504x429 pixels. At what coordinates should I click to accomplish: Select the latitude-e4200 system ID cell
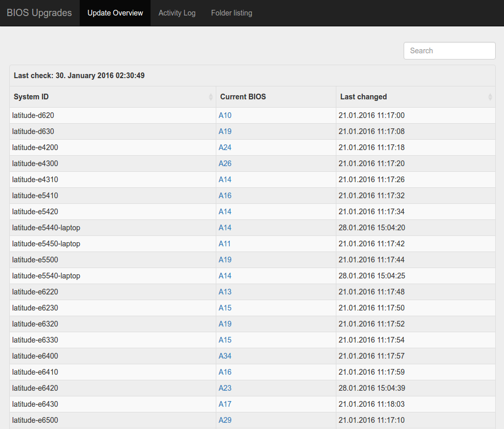pyautogui.click(x=113, y=147)
